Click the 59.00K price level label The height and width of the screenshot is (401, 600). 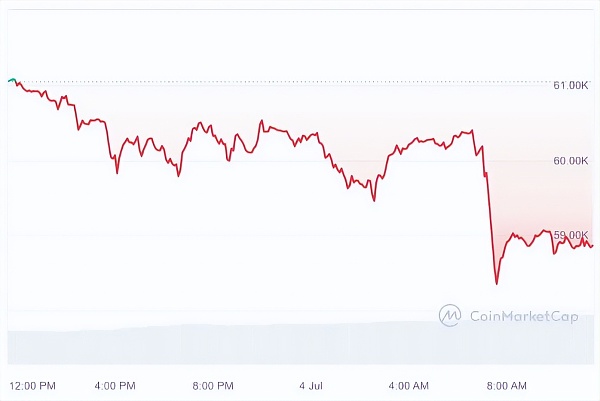coord(570,236)
